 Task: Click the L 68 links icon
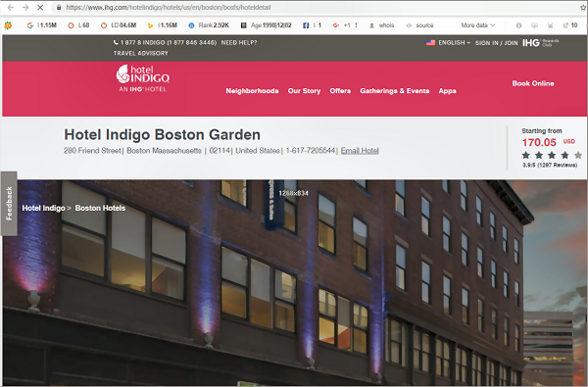71,25
